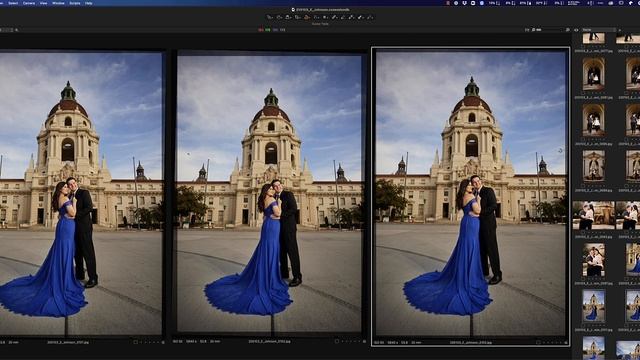The height and width of the screenshot is (360, 640).
Task: Set color tag box under left viewer image
Action: point(136,342)
